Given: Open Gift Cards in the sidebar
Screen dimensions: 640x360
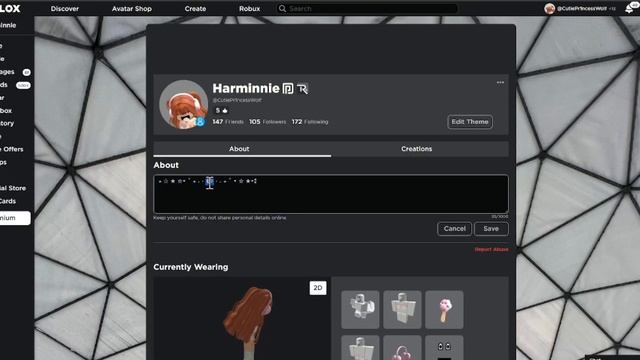Looking at the screenshot, I should (x=8, y=201).
